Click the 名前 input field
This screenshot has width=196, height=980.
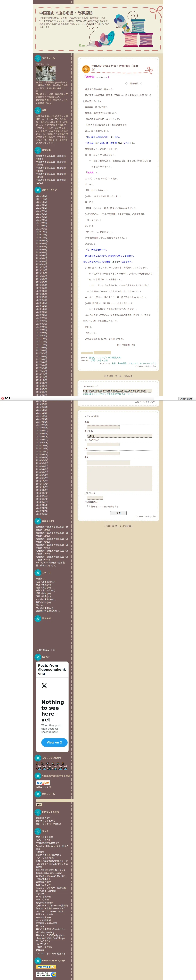[103, 427]
